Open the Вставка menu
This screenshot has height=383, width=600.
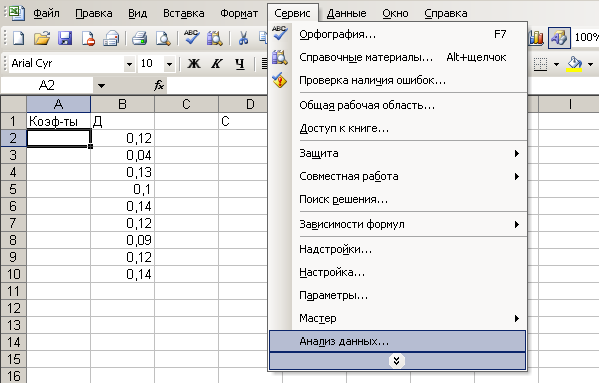(184, 13)
